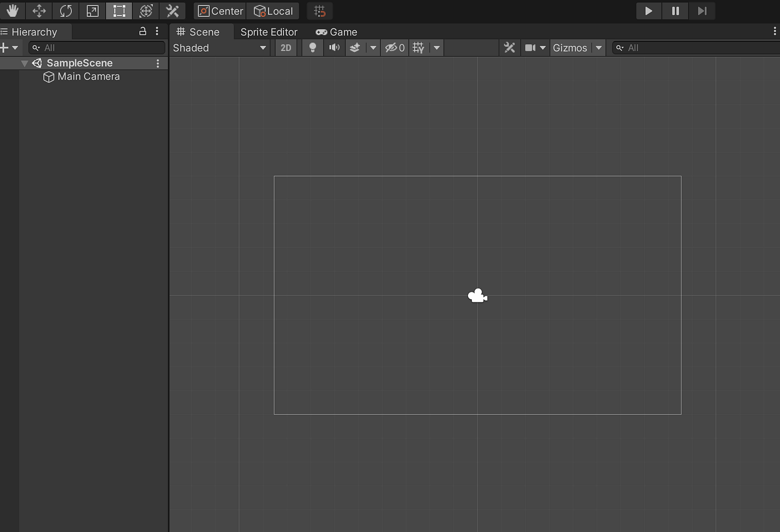
Task: Toggle scene audio speaker icon
Action: point(334,48)
